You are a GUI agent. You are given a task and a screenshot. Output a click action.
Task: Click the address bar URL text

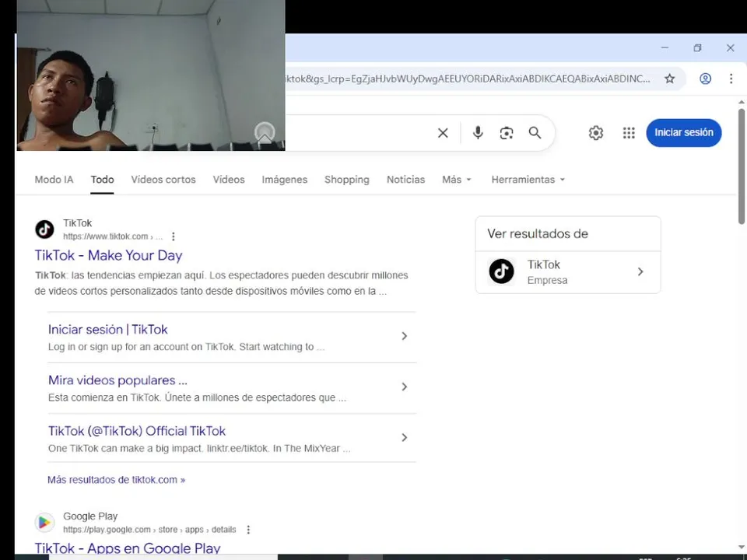[468, 79]
